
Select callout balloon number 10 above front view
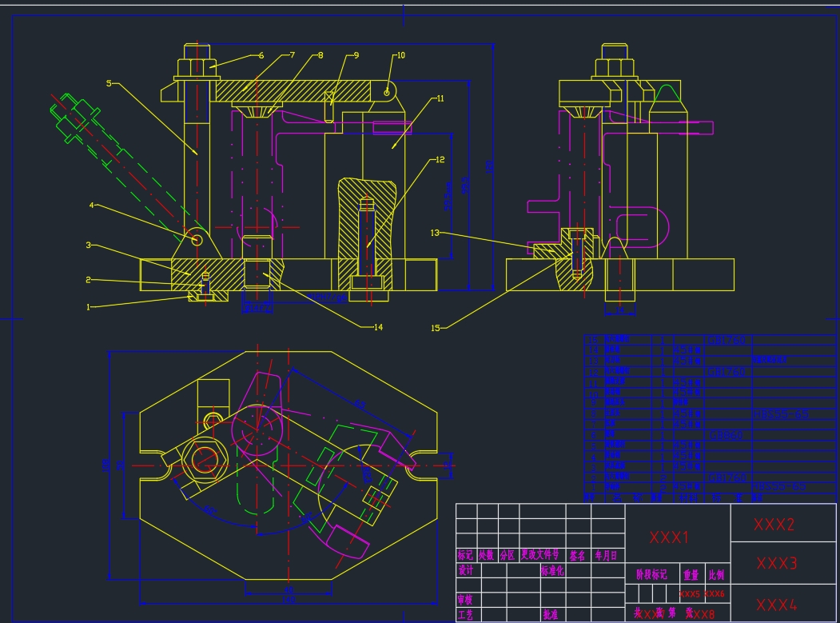[400, 54]
